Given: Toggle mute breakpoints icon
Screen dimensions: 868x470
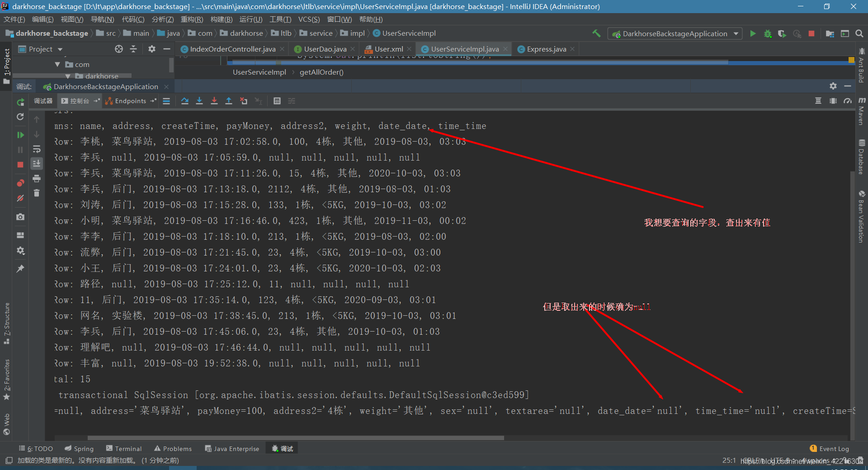Looking at the screenshot, I should tap(20, 198).
